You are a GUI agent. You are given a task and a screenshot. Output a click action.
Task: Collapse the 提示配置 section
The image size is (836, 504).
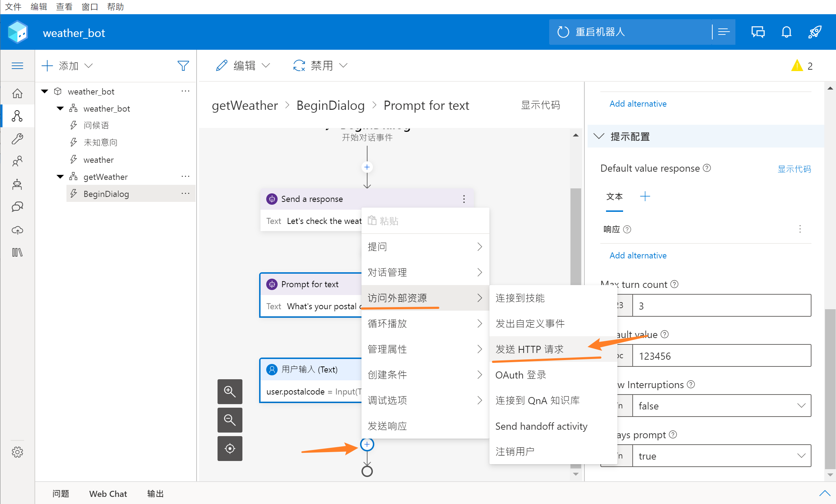[x=599, y=136]
